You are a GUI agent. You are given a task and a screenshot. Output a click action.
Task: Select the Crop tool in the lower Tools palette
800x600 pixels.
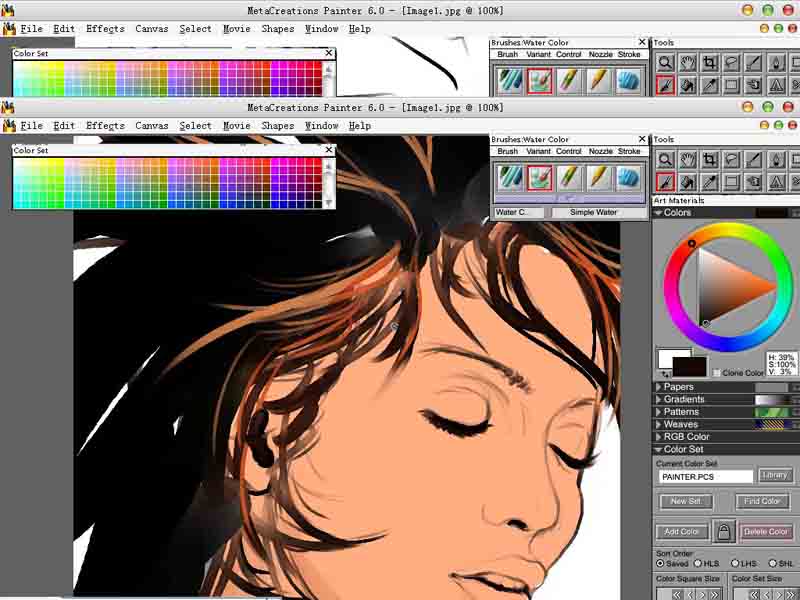tap(709, 160)
